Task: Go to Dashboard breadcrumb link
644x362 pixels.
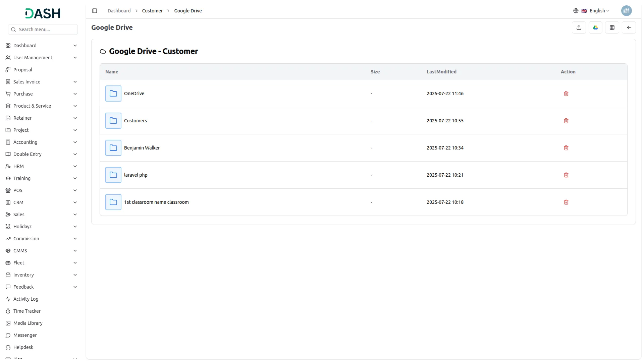Action: pos(119,11)
